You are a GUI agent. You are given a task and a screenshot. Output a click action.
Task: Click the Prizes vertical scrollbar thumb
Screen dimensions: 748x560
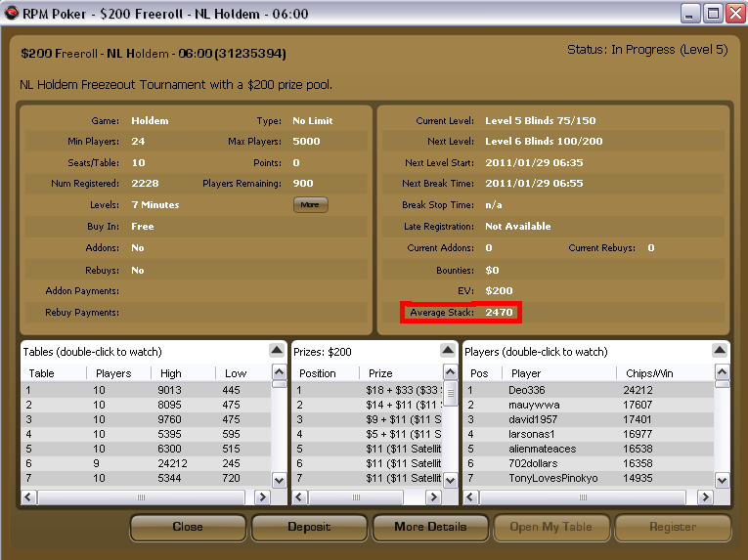451,393
